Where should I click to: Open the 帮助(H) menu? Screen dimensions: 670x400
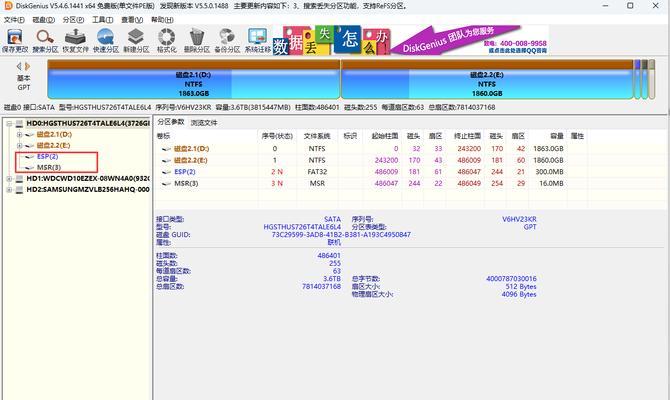(x=162, y=20)
